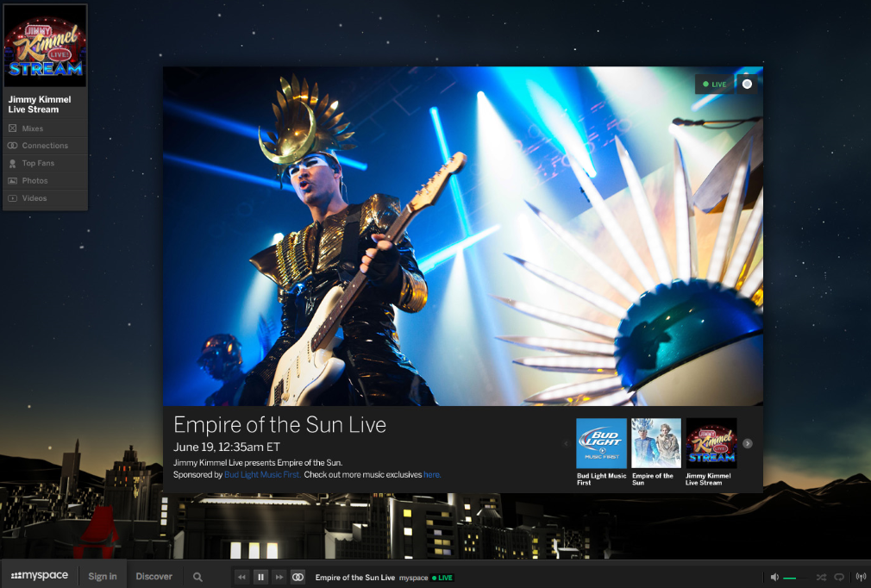The width and height of the screenshot is (871, 588).
Task: Click the LIVE indicator on the video
Action: pyautogui.click(x=714, y=84)
